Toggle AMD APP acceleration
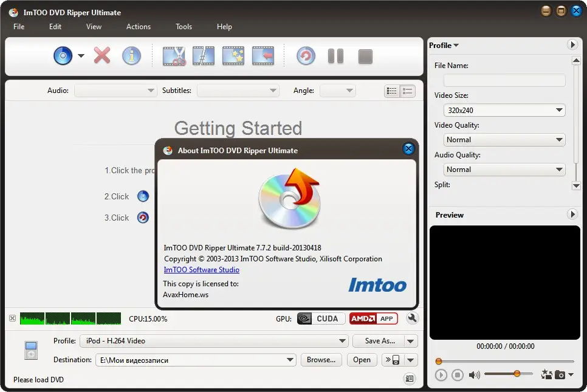Image resolution: width=587 pixels, height=392 pixels. (373, 318)
